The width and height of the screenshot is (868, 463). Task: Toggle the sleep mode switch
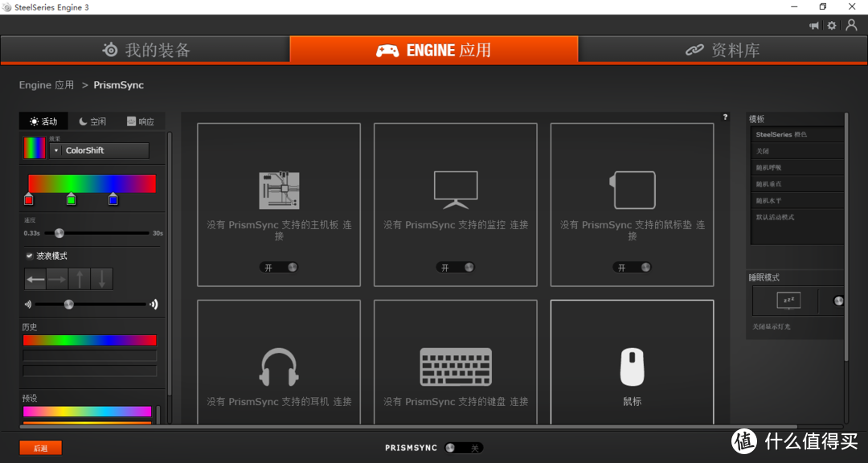[x=838, y=301]
